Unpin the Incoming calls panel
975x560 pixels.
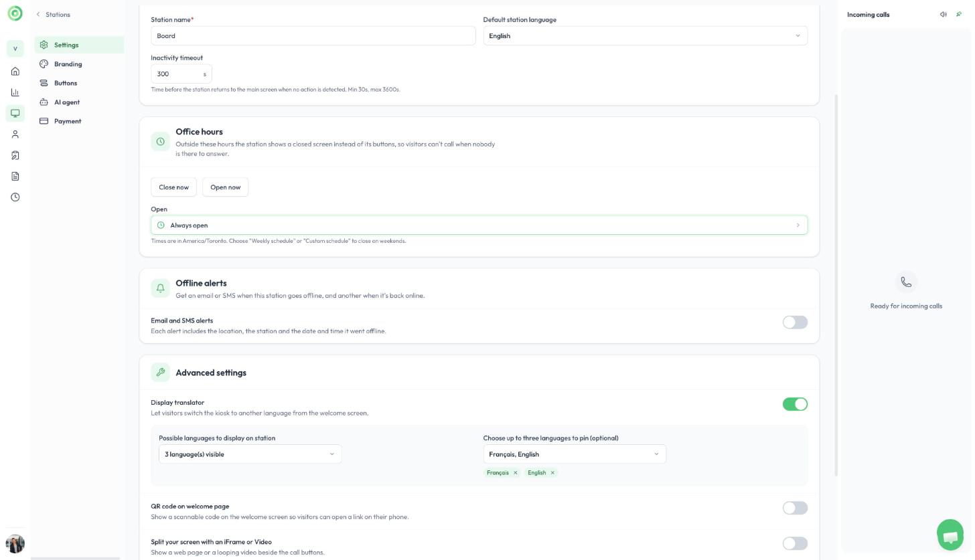pyautogui.click(x=959, y=15)
